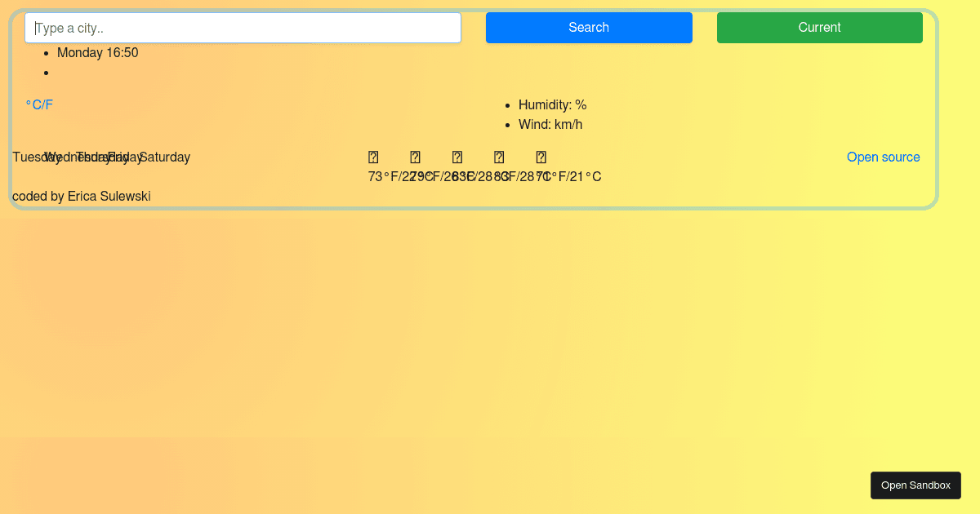Click the forecast icon above 73°F

373,157
